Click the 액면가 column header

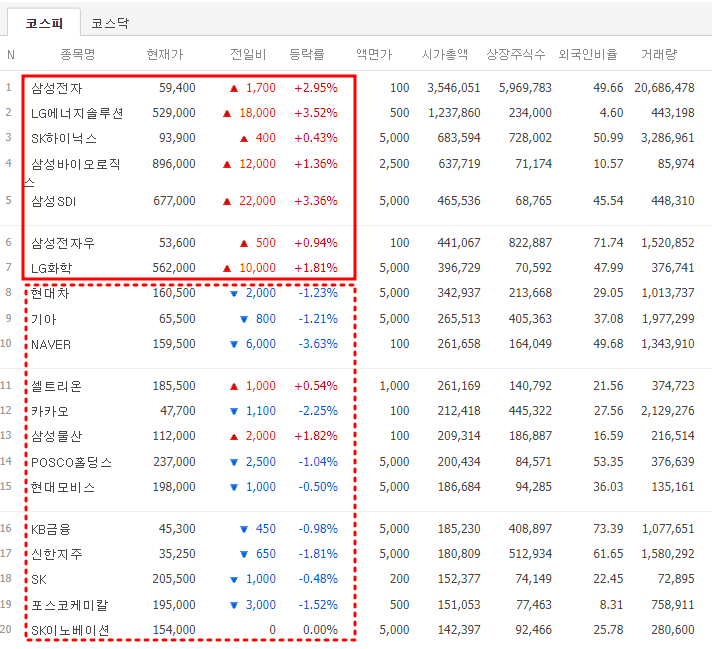tap(374, 54)
